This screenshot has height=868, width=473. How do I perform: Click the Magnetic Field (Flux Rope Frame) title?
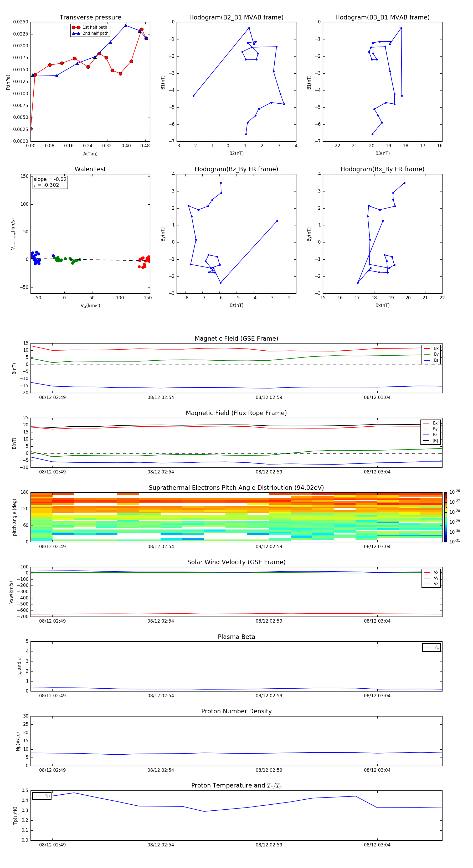tap(236, 413)
